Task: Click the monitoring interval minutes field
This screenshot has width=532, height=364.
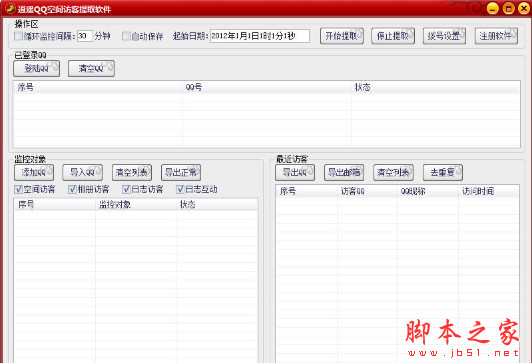Action: pos(85,36)
